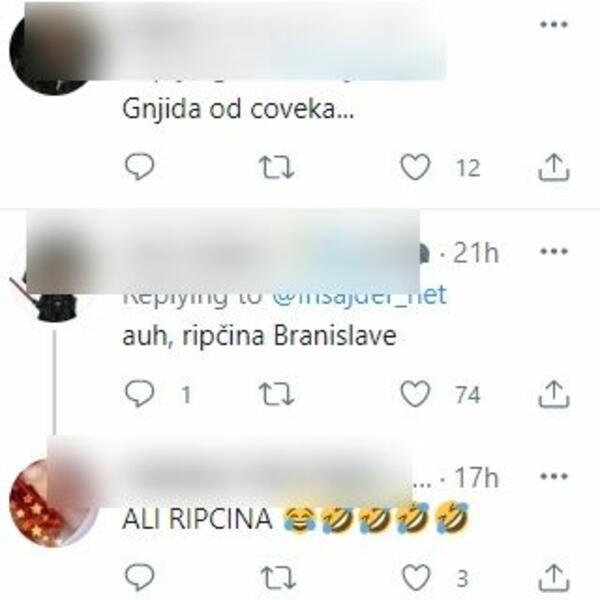Open the "Gnjida od coveka..." tweet text
Screen dimensions: 600x600
pos(238,109)
